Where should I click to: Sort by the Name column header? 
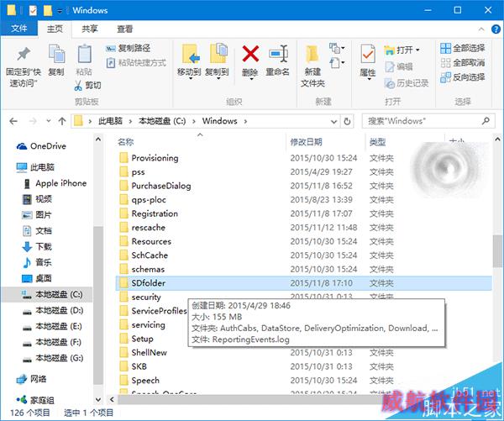coord(125,142)
